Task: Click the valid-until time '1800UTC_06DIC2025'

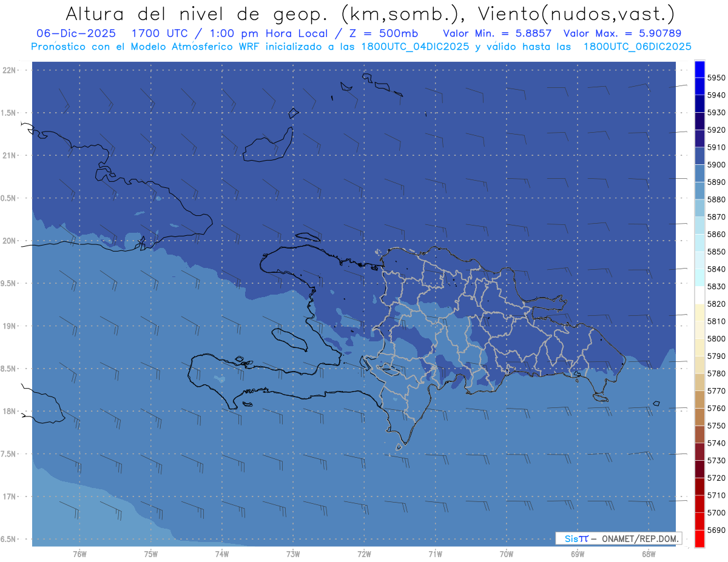Action: point(637,46)
